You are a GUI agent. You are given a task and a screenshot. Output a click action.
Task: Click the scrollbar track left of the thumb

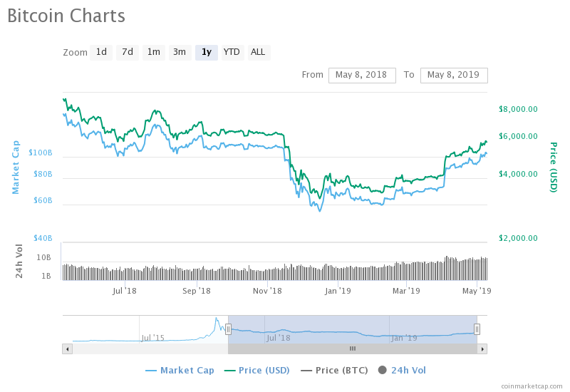[x=150, y=349]
